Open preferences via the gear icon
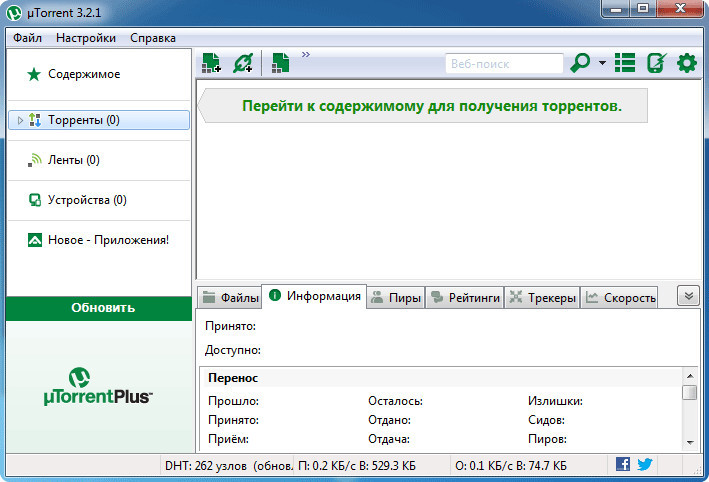Image resolution: width=709 pixels, height=482 pixels. point(686,63)
